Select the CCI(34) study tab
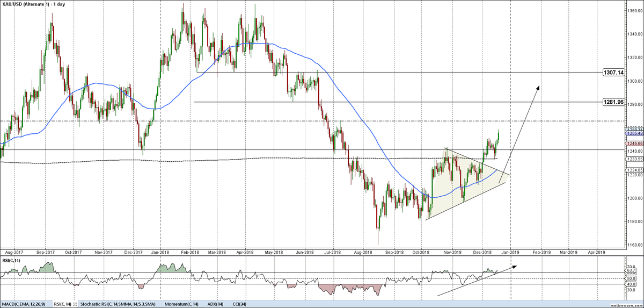Screen dimensions: 644x308 (240, 304)
